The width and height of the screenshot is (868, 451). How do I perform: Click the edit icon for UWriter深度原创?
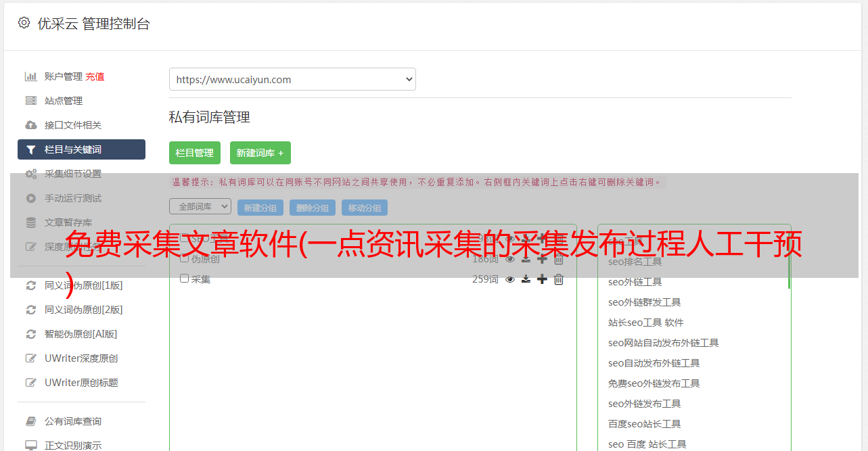30,358
